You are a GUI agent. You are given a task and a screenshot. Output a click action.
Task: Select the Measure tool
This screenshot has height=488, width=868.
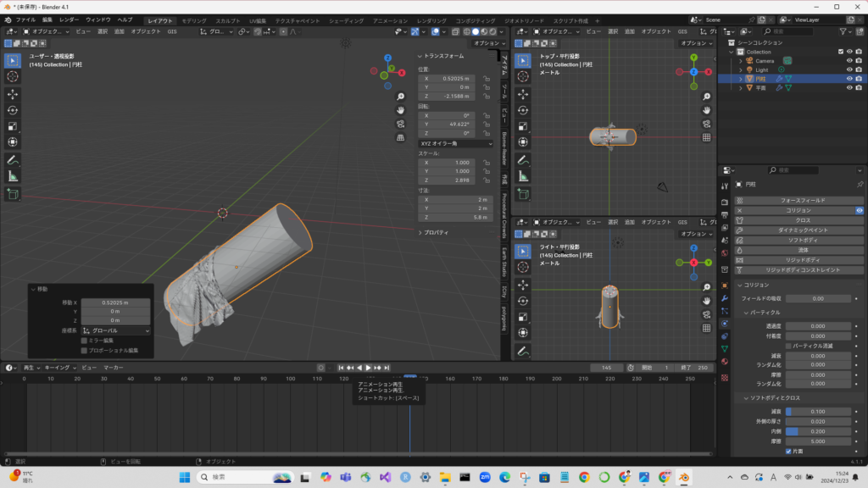(13, 175)
